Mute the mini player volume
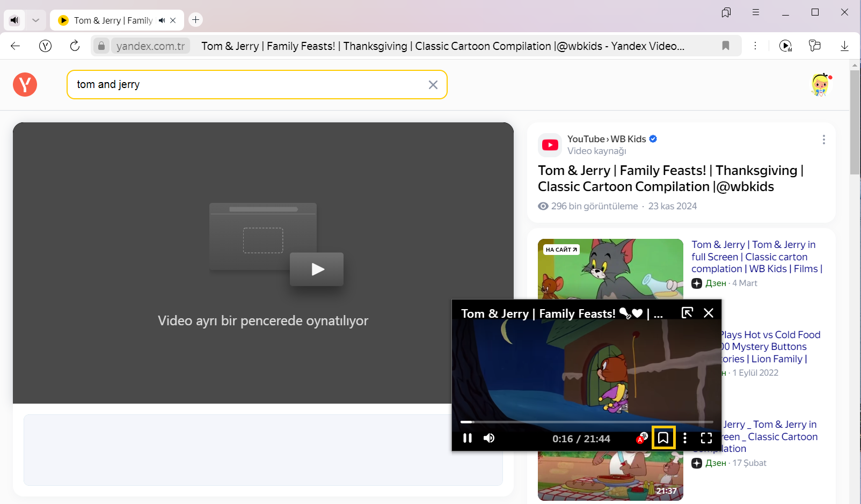Image resolution: width=861 pixels, height=504 pixels. coord(489,438)
